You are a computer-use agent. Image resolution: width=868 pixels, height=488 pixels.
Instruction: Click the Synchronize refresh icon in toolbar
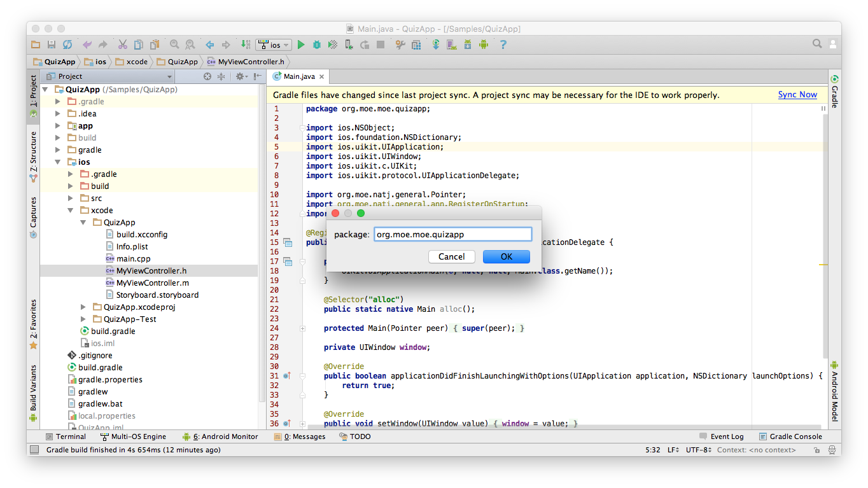click(67, 45)
